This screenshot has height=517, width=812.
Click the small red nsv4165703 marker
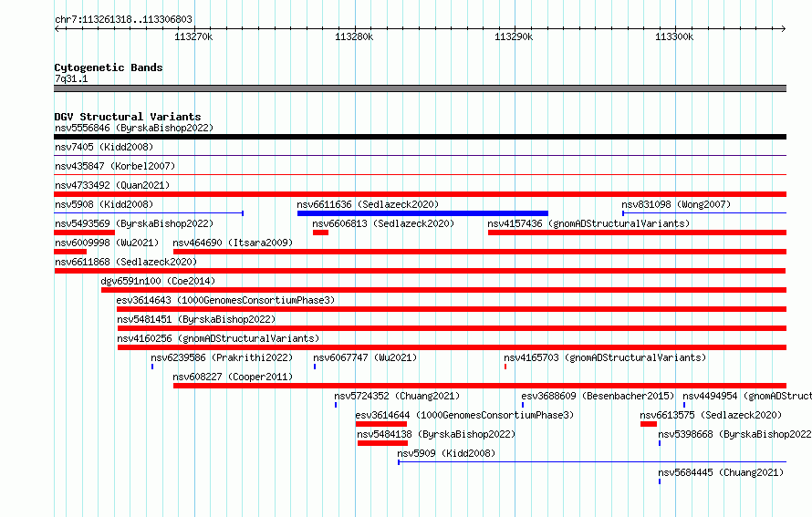(x=505, y=367)
